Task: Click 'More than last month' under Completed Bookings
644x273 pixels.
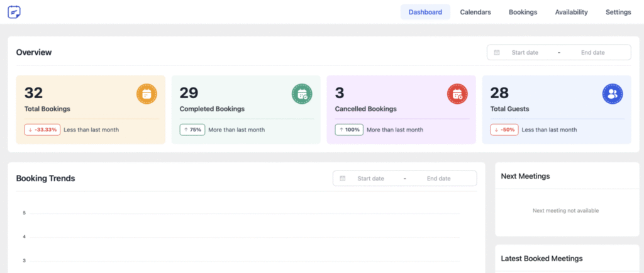Action: (236, 130)
